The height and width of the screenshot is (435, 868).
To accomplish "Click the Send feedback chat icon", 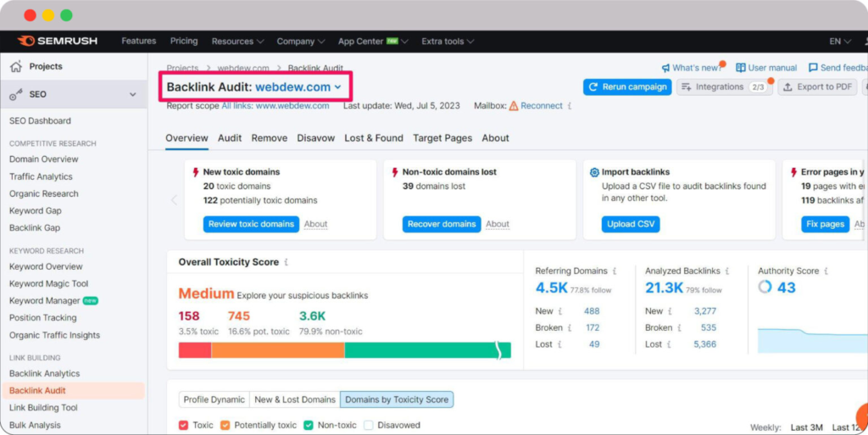I will point(813,68).
